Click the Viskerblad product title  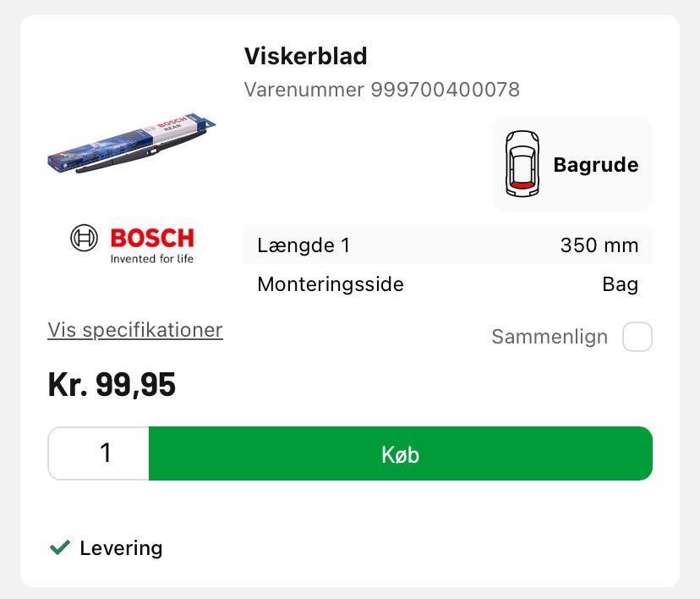[305, 57]
